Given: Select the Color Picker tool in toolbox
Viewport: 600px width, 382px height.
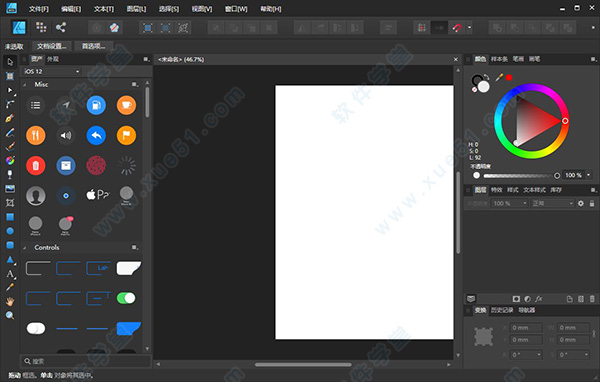Looking at the screenshot, I should point(10,287).
